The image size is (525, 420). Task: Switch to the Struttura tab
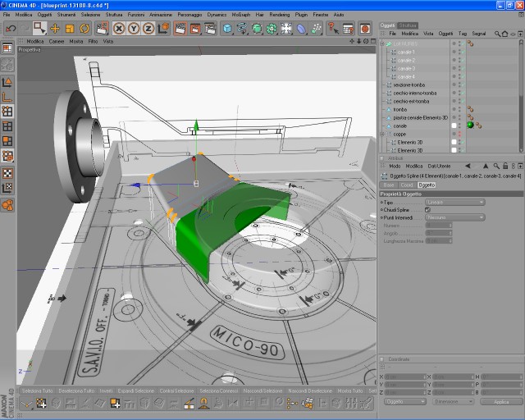coord(408,25)
